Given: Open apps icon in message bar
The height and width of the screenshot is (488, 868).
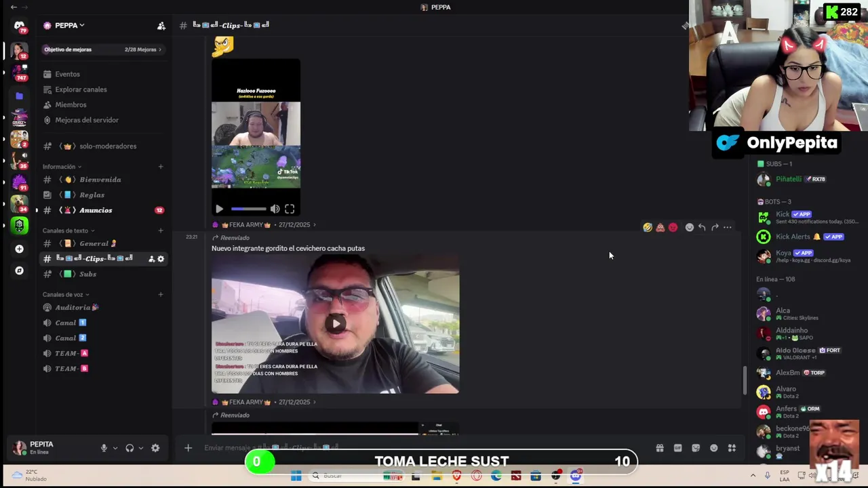Looking at the screenshot, I should point(732,448).
